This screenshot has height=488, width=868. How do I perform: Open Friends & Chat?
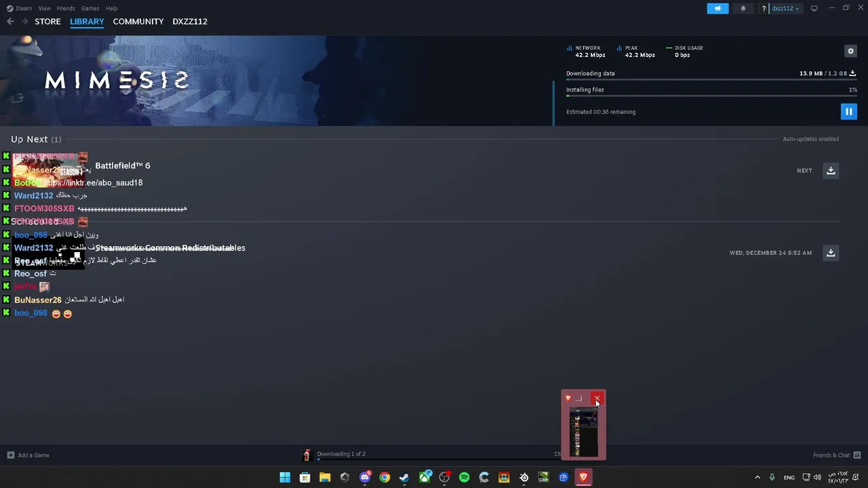tap(837, 455)
